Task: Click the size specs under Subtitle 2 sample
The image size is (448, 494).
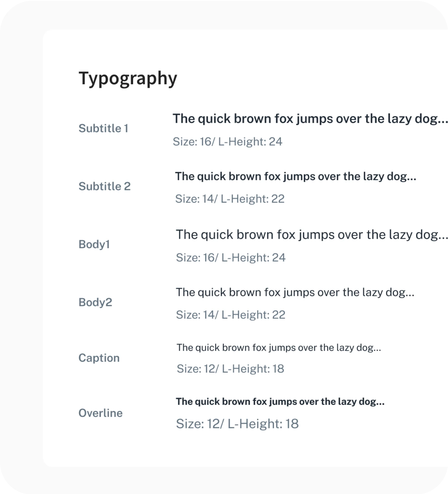Action: click(x=230, y=199)
